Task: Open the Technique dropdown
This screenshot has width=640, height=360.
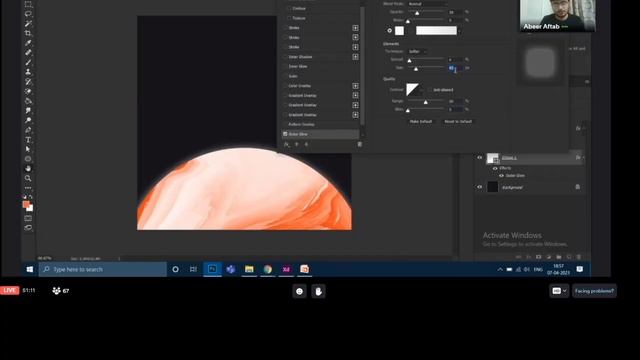Action: (x=418, y=51)
